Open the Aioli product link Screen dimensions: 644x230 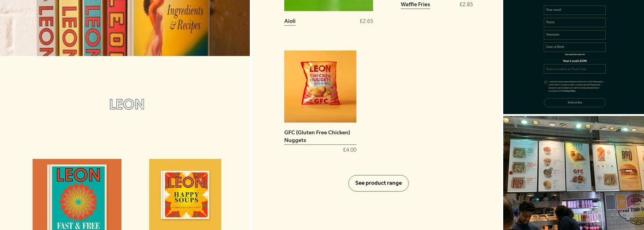pyautogui.click(x=290, y=21)
